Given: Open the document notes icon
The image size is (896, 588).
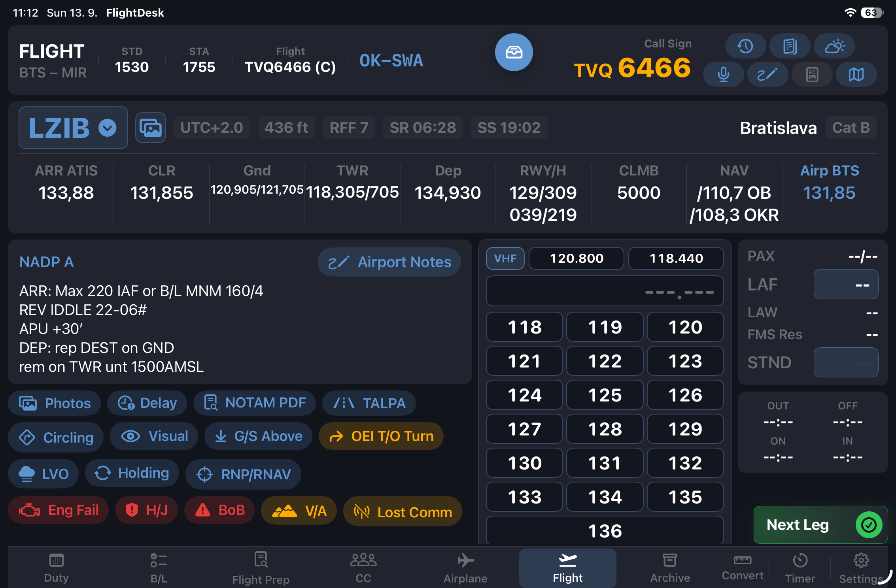Looking at the screenshot, I should [x=790, y=46].
